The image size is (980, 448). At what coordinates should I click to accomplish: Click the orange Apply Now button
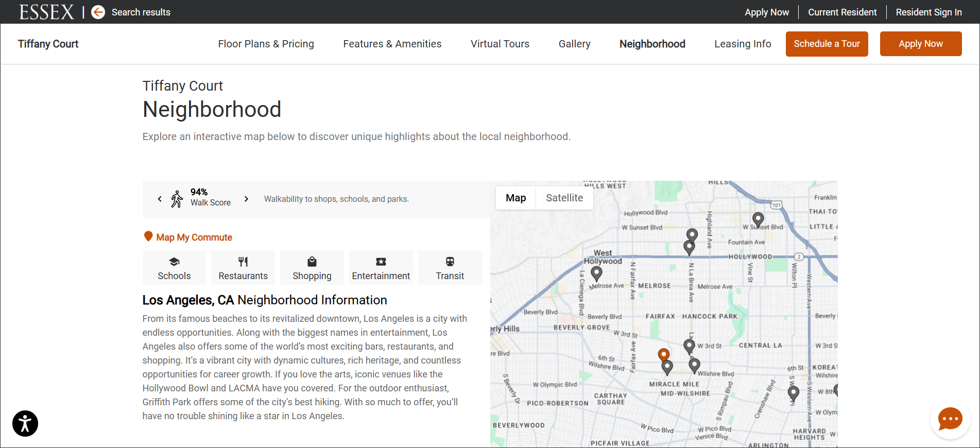click(920, 44)
